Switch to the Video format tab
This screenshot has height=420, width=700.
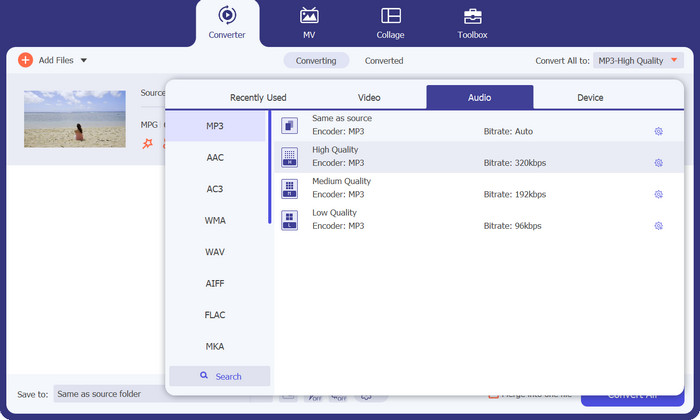point(369,98)
